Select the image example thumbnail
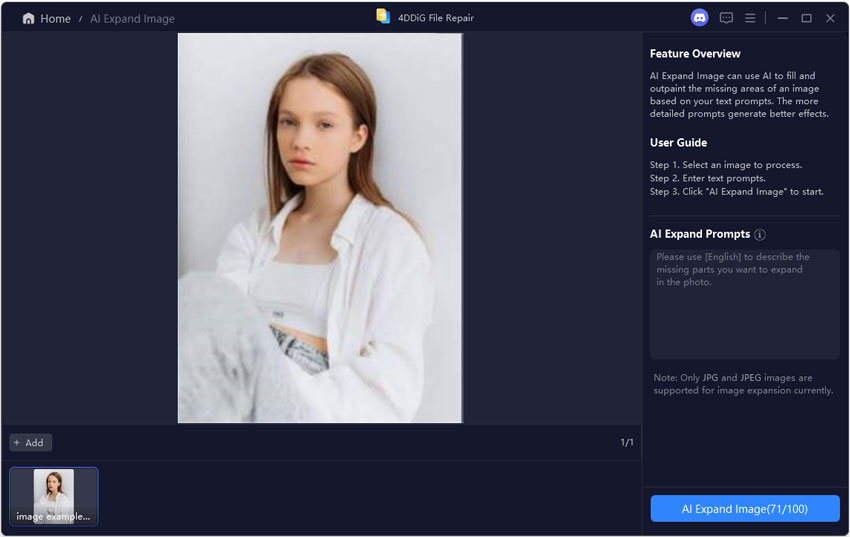850x537 pixels. [54, 496]
